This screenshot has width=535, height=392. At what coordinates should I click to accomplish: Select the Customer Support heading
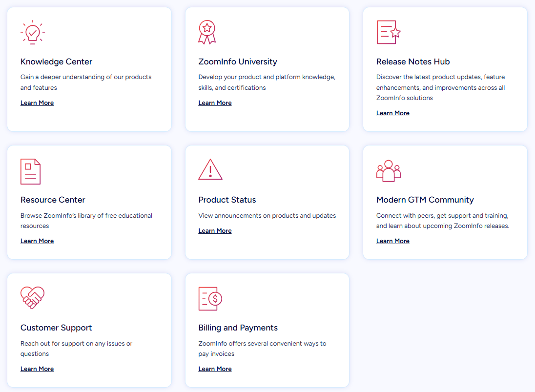pos(56,328)
